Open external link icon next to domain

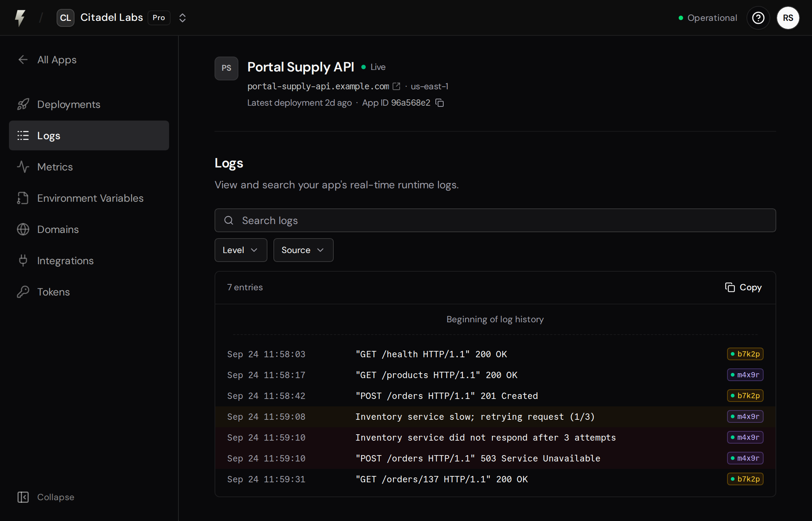coord(397,86)
